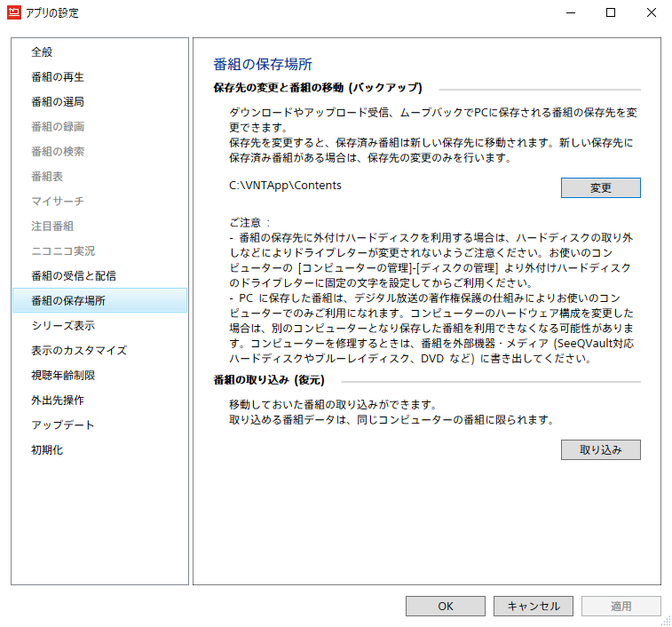Click 取り込み button to import programs

(x=600, y=450)
